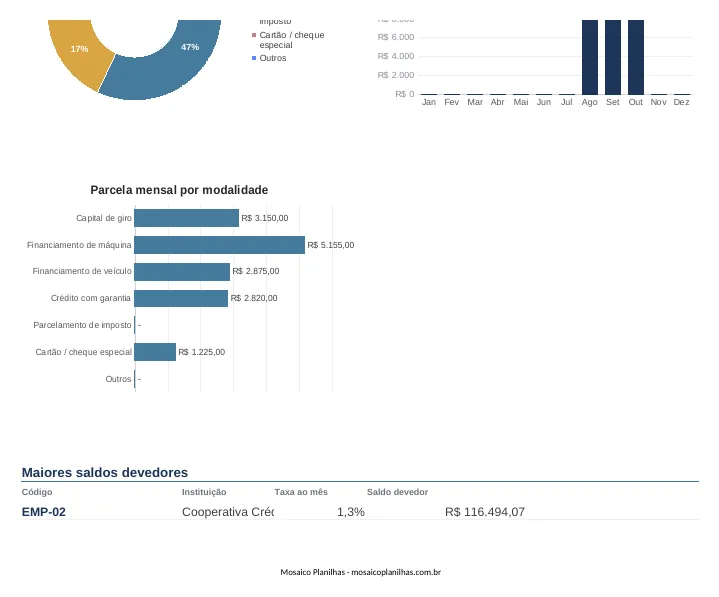719x597 pixels.
Task: Click the 'Financiamento de veículo' horizontal bar
Action: (182, 271)
